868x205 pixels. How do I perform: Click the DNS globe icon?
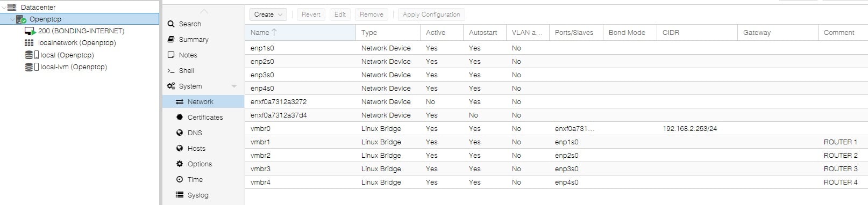click(180, 133)
